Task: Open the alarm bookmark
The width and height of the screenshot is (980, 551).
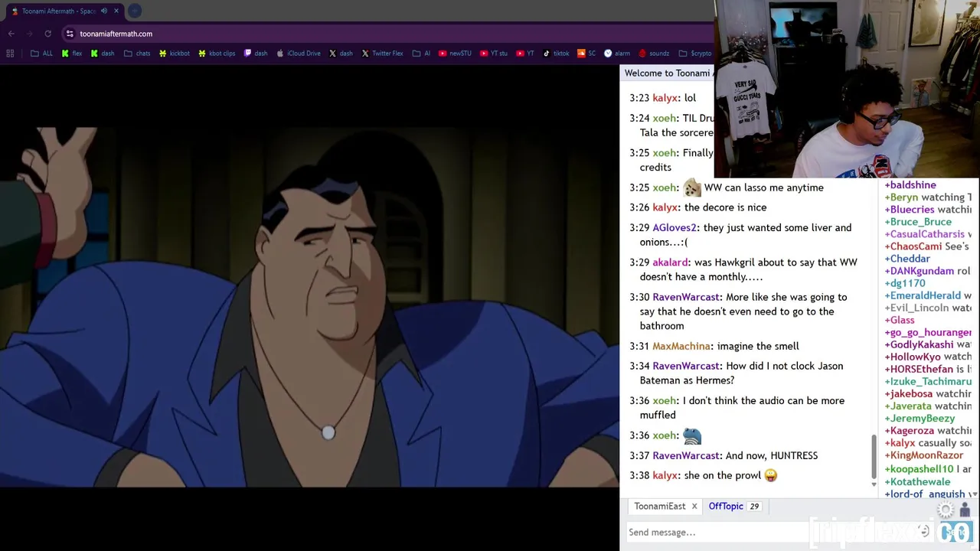Action: pos(617,54)
